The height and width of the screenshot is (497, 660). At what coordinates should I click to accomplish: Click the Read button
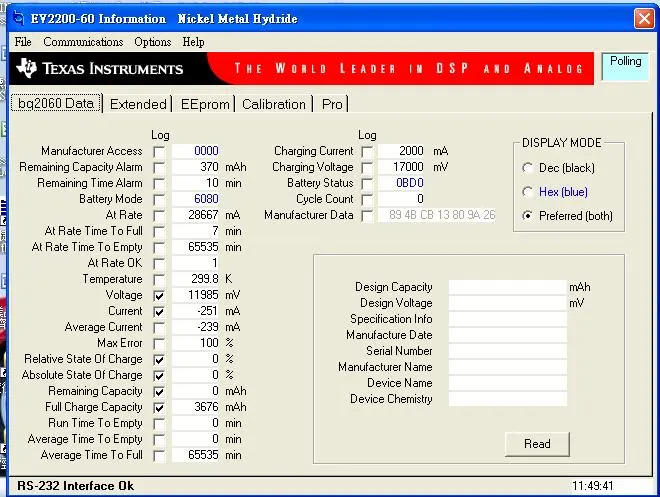coord(537,444)
